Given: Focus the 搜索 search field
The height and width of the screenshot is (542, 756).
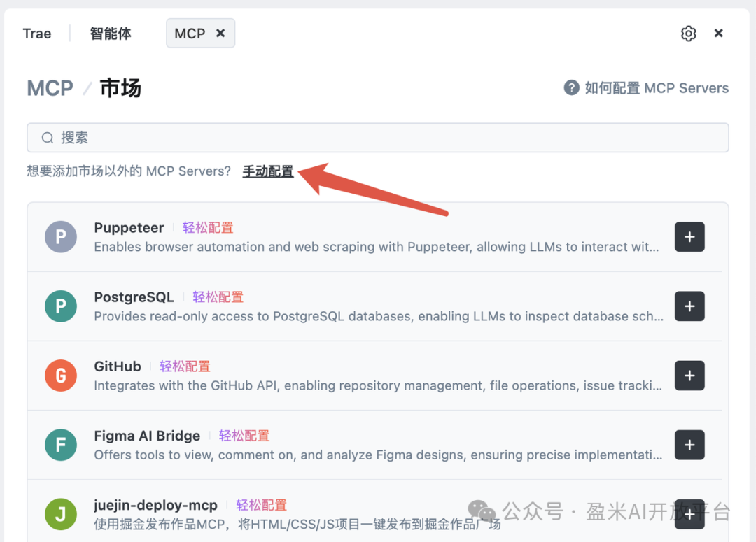Looking at the screenshot, I should tap(378, 138).
